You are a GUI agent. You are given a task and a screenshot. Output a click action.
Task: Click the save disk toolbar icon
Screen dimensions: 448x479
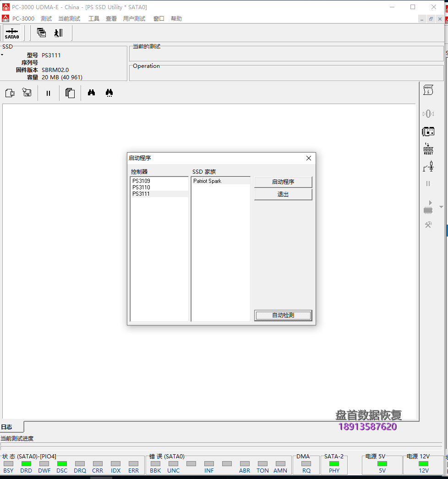click(27, 92)
